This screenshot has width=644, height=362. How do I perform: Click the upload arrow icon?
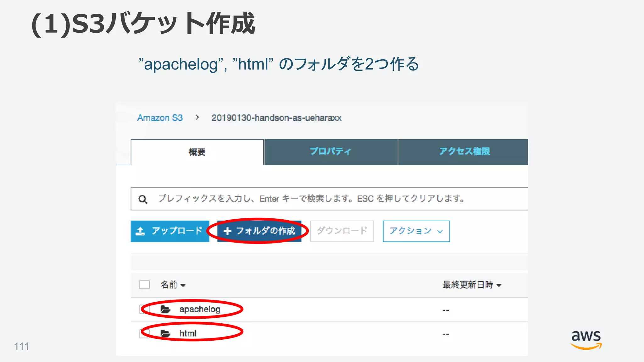140,231
